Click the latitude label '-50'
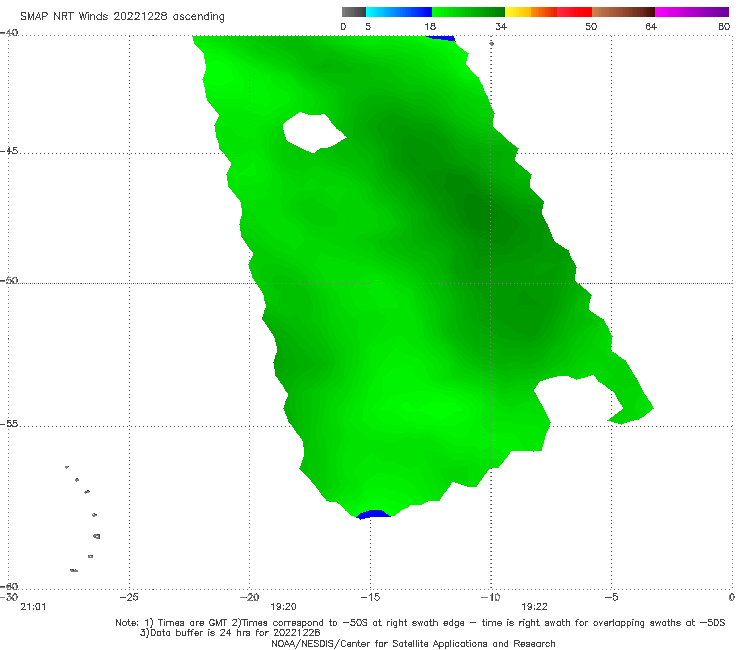Screen dimensions: 740x650 coord(9,280)
